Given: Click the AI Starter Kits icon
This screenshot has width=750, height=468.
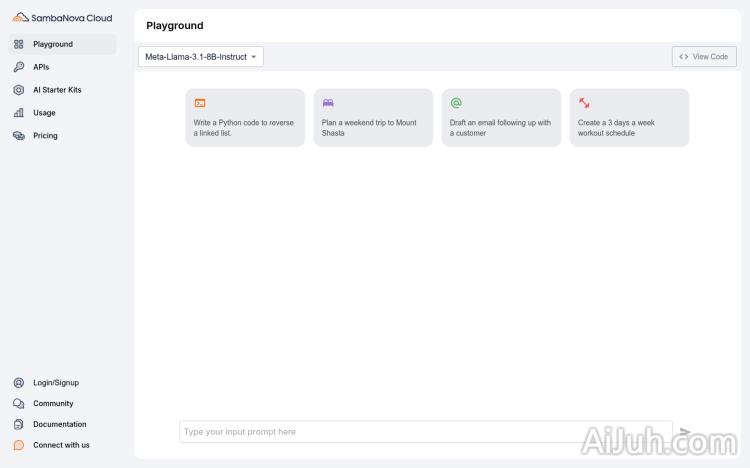Looking at the screenshot, I should (x=19, y=90).
